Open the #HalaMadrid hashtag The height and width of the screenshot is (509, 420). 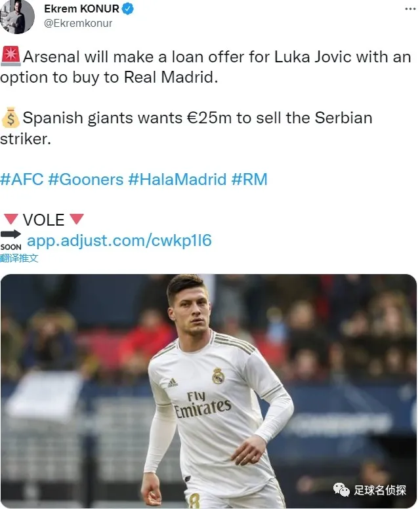[177, 179]
